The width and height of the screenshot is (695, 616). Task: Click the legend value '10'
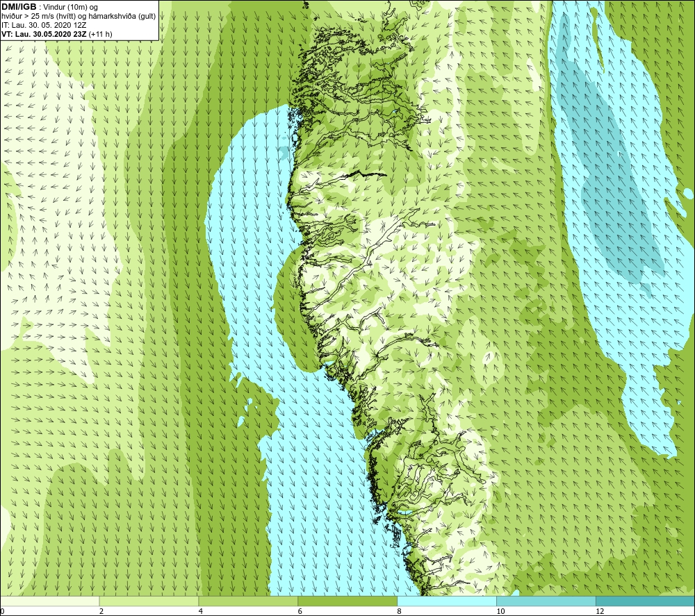(x=500, y=611)
